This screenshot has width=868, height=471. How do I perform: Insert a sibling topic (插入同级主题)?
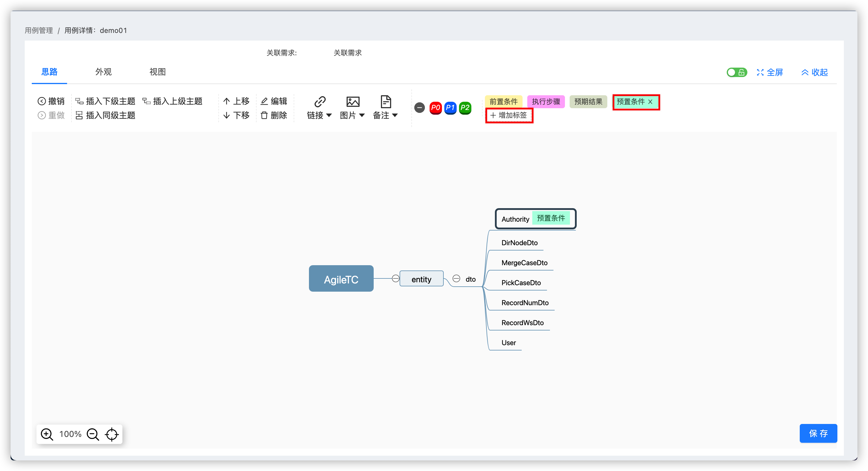coord(105,115)
